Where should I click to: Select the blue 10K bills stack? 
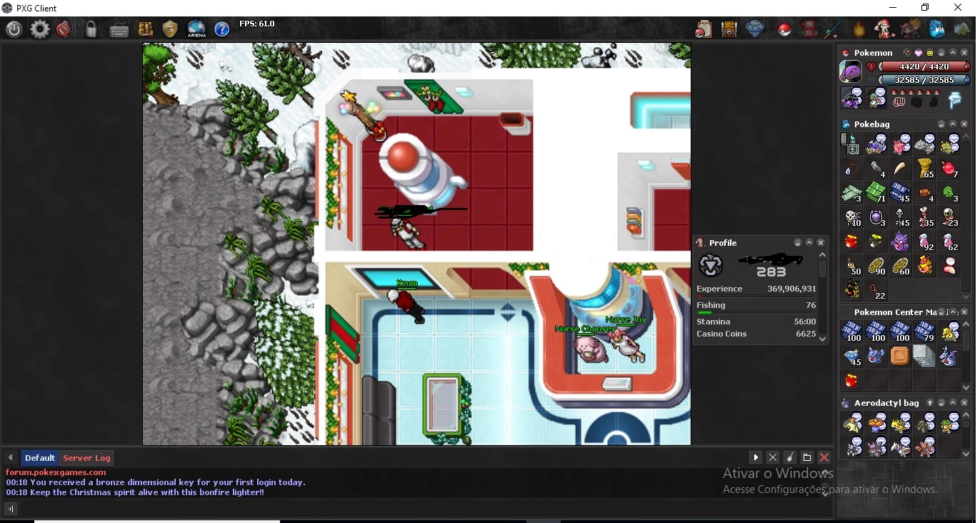tap(901, 193)
